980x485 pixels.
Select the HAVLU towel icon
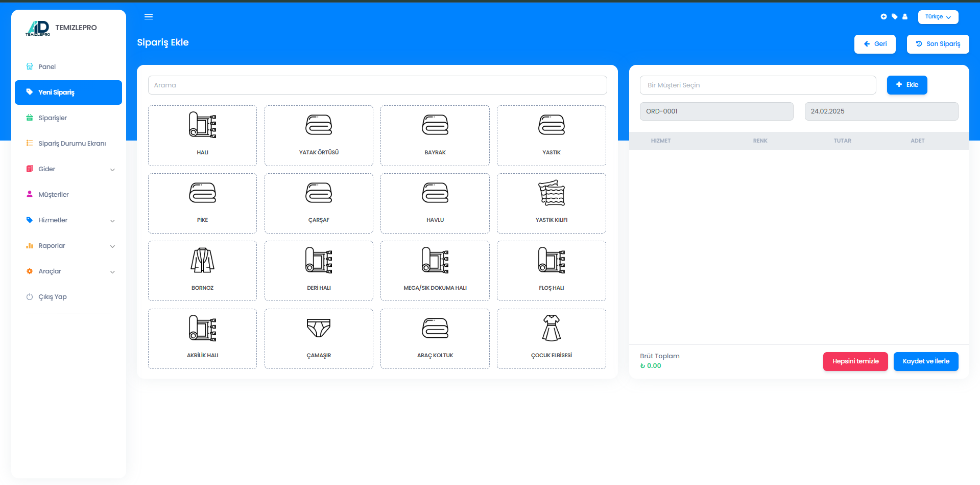click(435, 193)
